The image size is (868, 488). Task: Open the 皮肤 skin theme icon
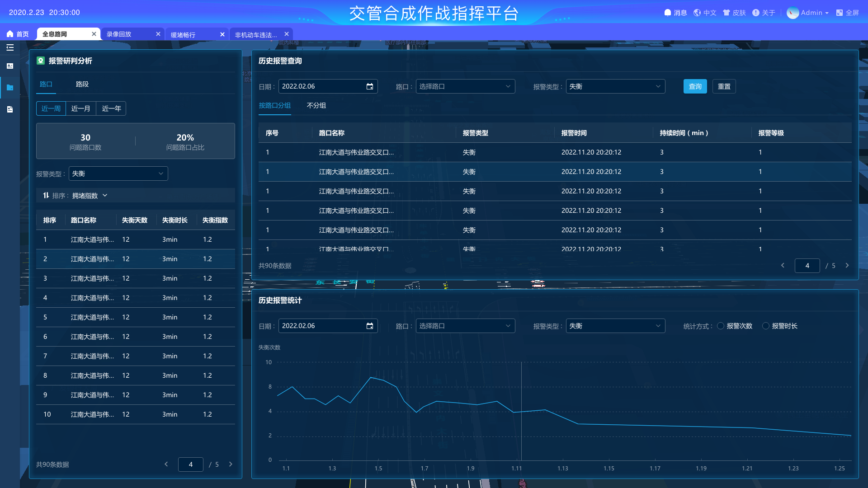(x=726, y=13)
